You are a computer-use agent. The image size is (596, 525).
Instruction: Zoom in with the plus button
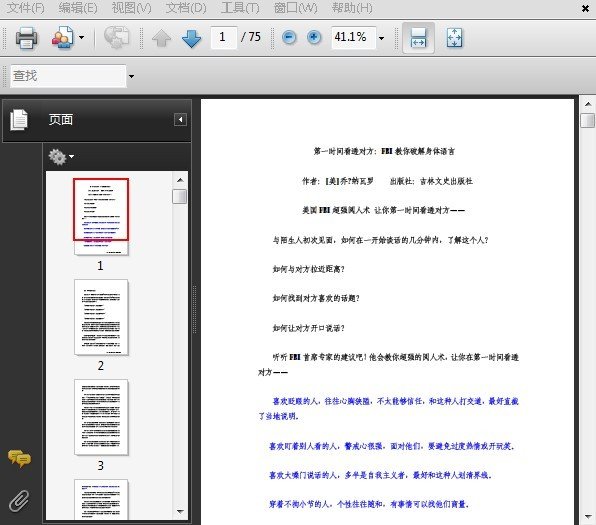point(314,37)
